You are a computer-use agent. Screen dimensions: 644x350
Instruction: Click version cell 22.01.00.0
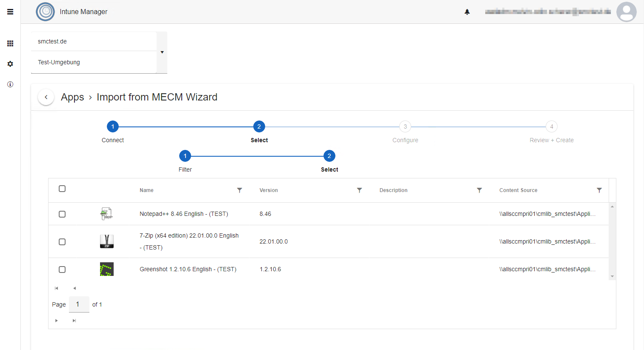tap(273, 241)
